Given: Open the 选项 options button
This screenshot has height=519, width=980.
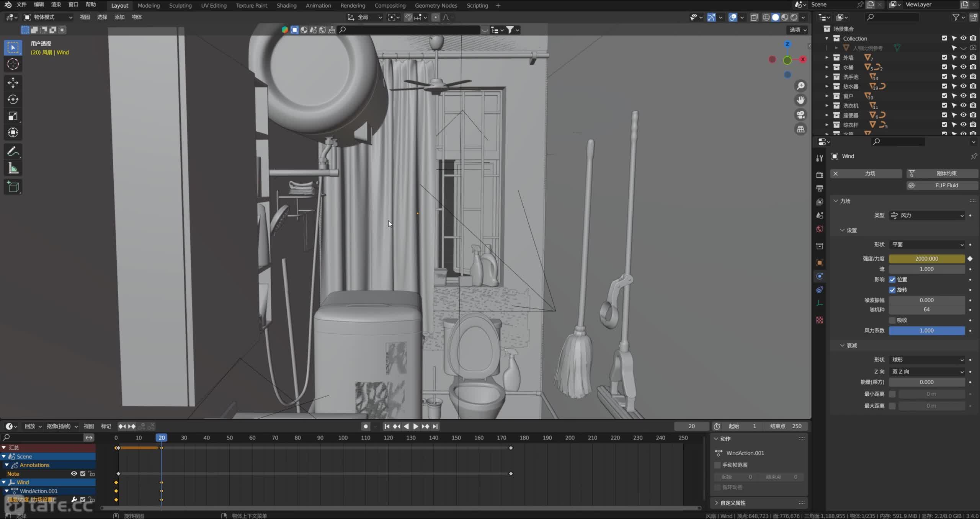Looking at the screenshot, I should 798,30.
